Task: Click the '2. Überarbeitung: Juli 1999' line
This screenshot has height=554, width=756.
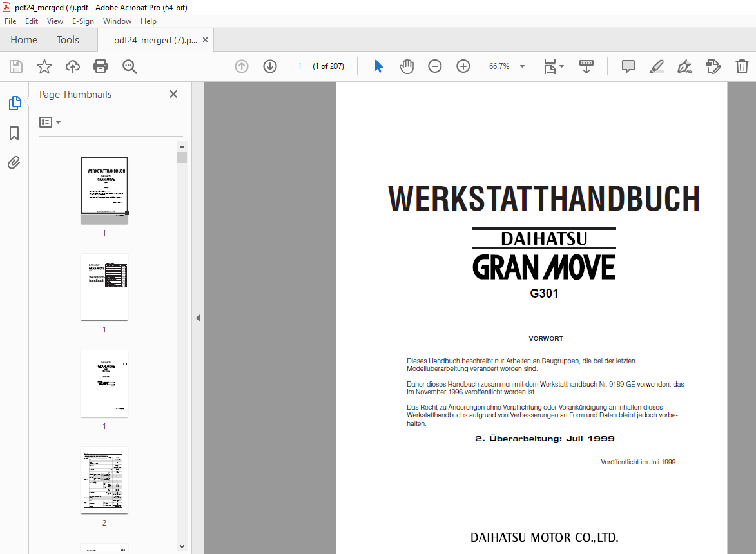Action: pos(545,439)
